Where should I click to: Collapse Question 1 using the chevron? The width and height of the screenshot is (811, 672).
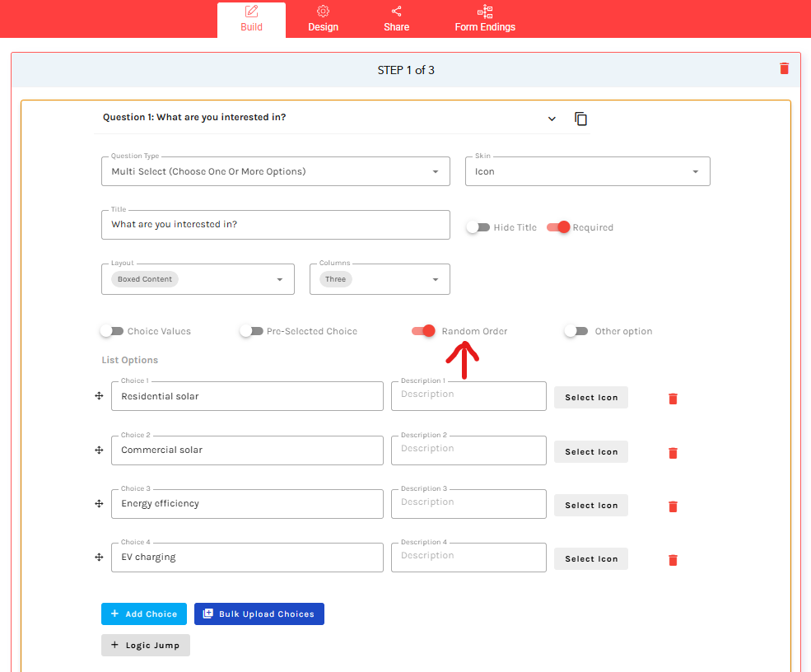pyautogui.click(x=552, y=119)
